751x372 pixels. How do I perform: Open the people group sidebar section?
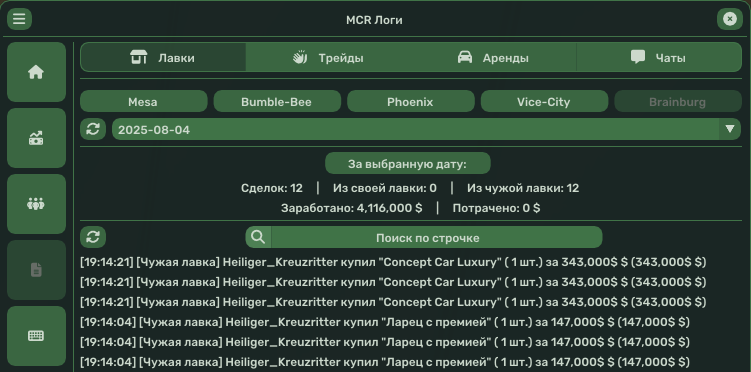(x=36, y=204)
